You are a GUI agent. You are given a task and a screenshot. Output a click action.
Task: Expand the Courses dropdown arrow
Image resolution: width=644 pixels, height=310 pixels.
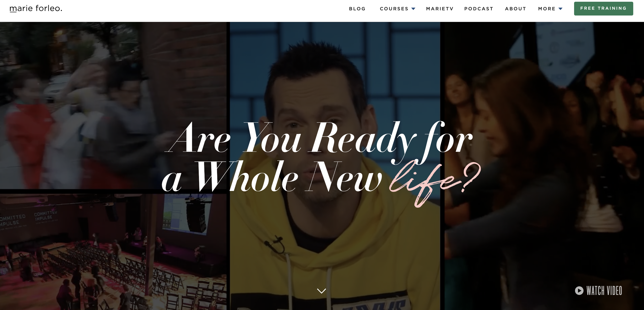click(x=413, y=9)
